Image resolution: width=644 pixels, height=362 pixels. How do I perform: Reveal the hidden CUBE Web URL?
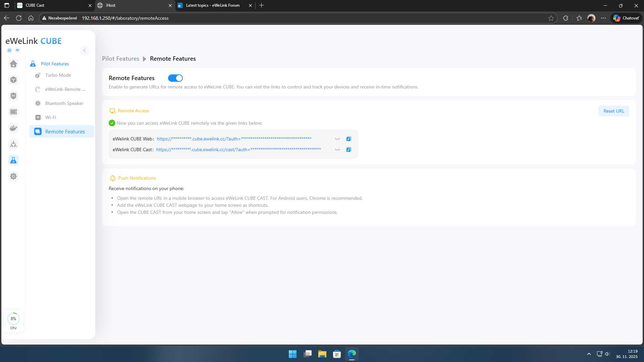337,139
